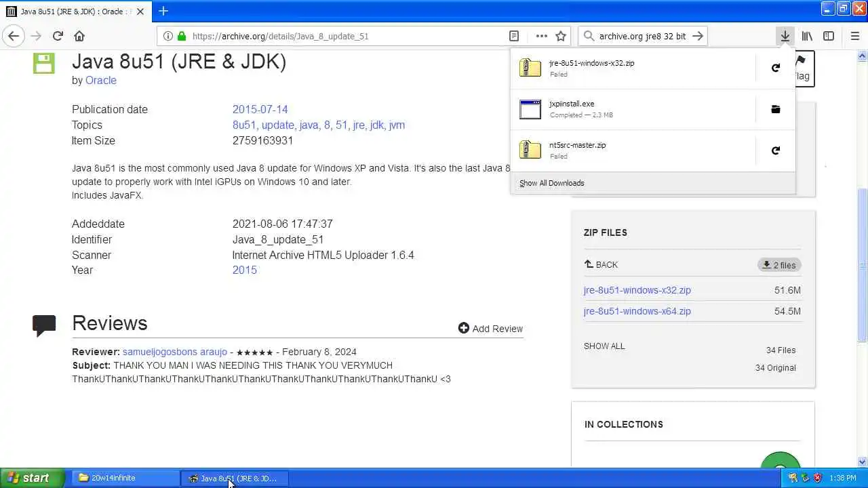Go back to the previous page
The image size is (868, 488).
(14, 36)
